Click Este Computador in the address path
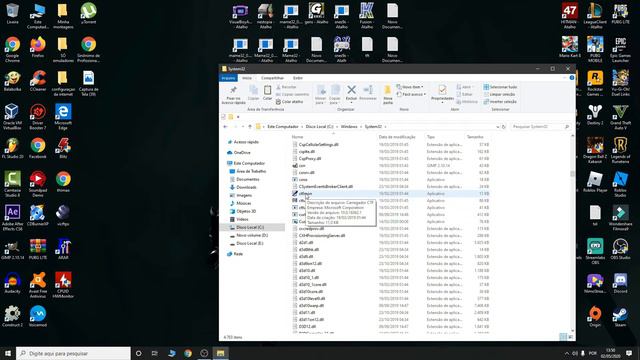This screenshot has height=360, width=640. (283, 127)
